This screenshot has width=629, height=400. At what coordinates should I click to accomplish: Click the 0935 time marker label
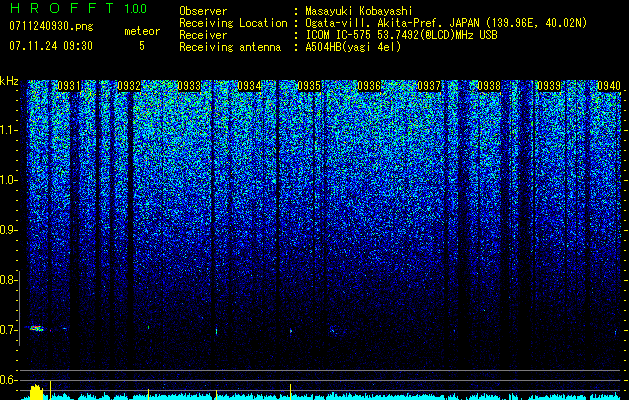[x=309, y=86]
